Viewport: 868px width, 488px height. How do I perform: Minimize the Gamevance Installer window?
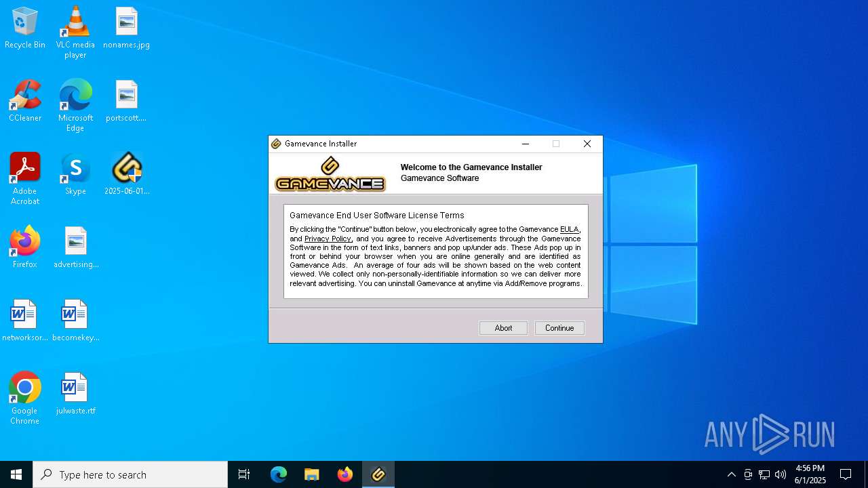tap(526, 144)
